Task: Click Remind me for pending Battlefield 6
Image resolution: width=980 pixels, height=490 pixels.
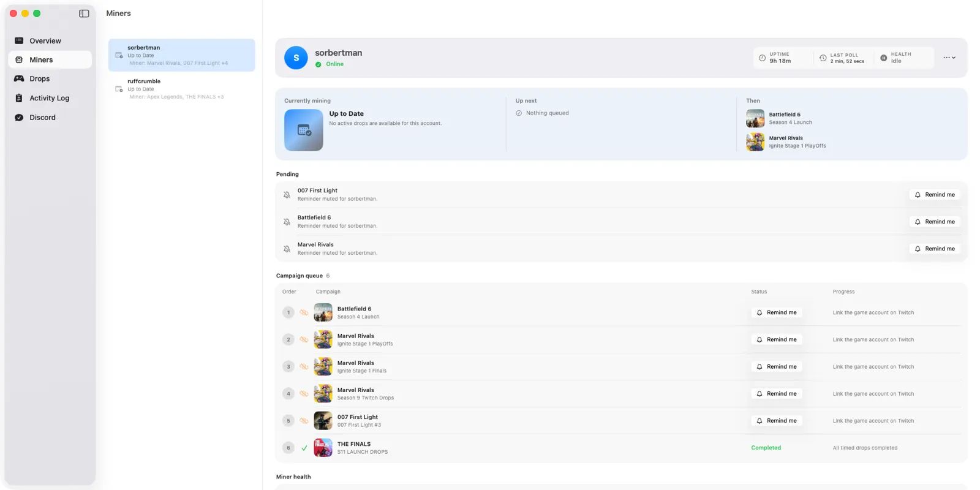Action: click(x=935, y=222)
